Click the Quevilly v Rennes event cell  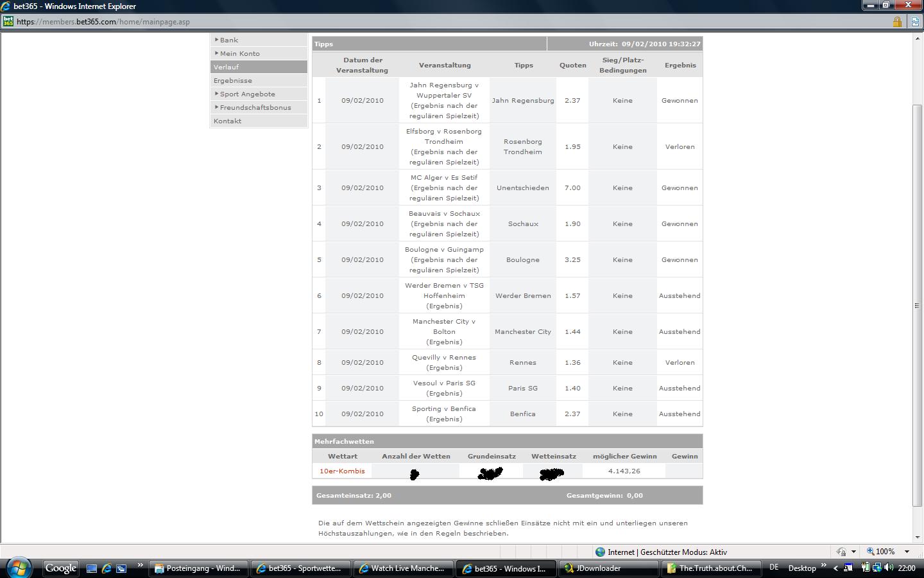click(444, 362)
